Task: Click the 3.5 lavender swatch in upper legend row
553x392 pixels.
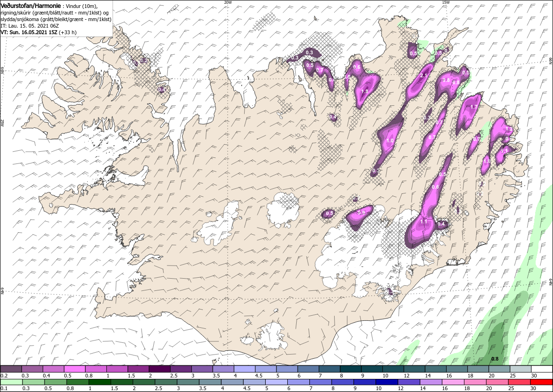Action: [223, 369]
